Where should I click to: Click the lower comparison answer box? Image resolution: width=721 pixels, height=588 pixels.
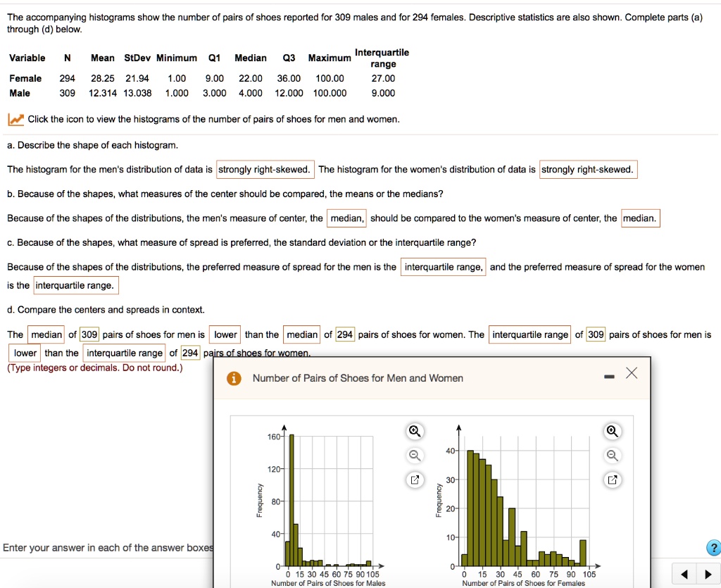pos(225,334)
